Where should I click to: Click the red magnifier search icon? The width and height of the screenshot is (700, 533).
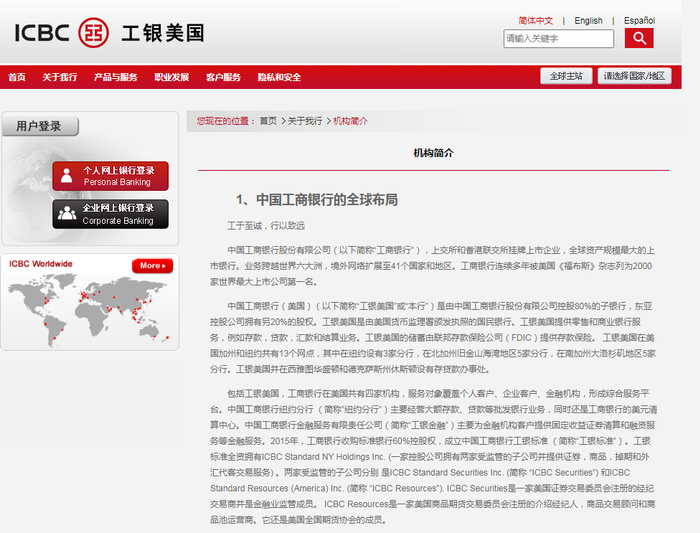click(638, 38)
